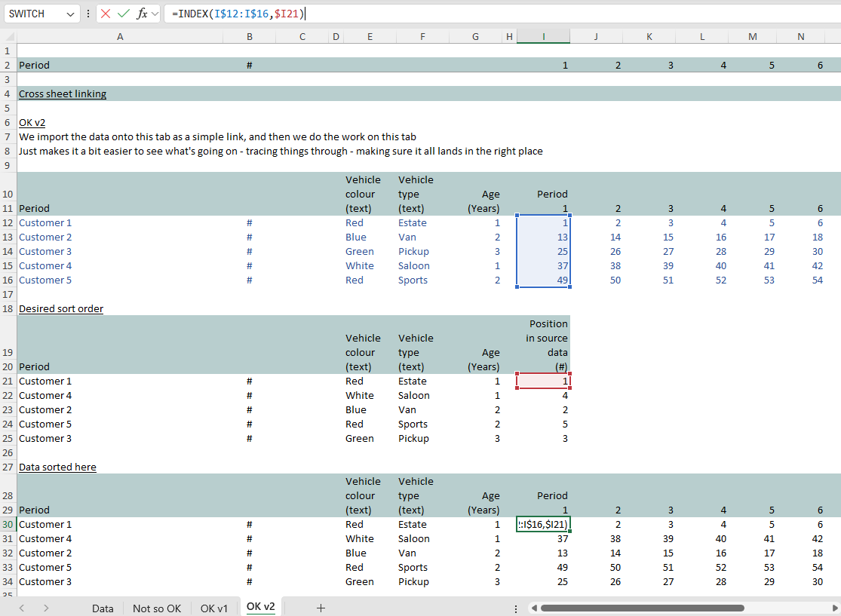Click the dots handle before the scrollbar
The width and height of the screenshot is (841, 616).
(x=516, y=608)
